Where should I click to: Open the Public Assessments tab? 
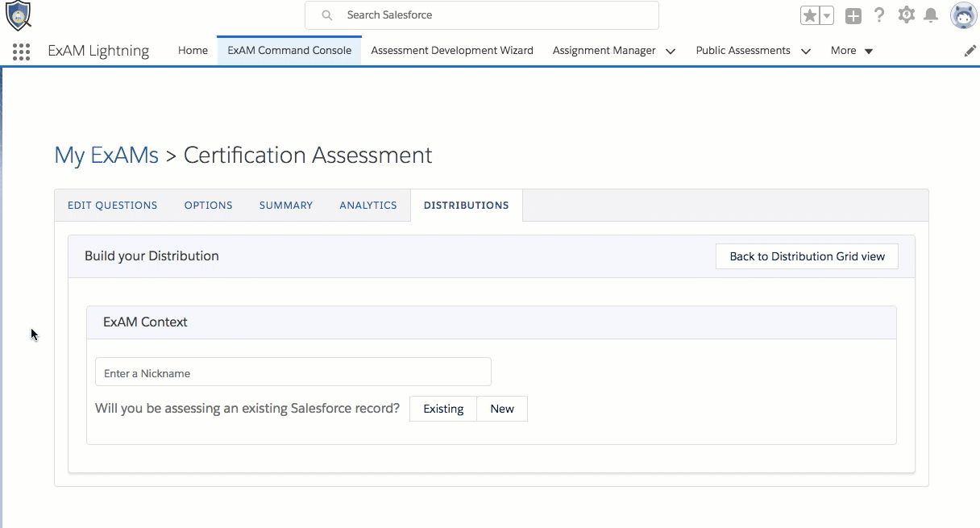(743, 50)
